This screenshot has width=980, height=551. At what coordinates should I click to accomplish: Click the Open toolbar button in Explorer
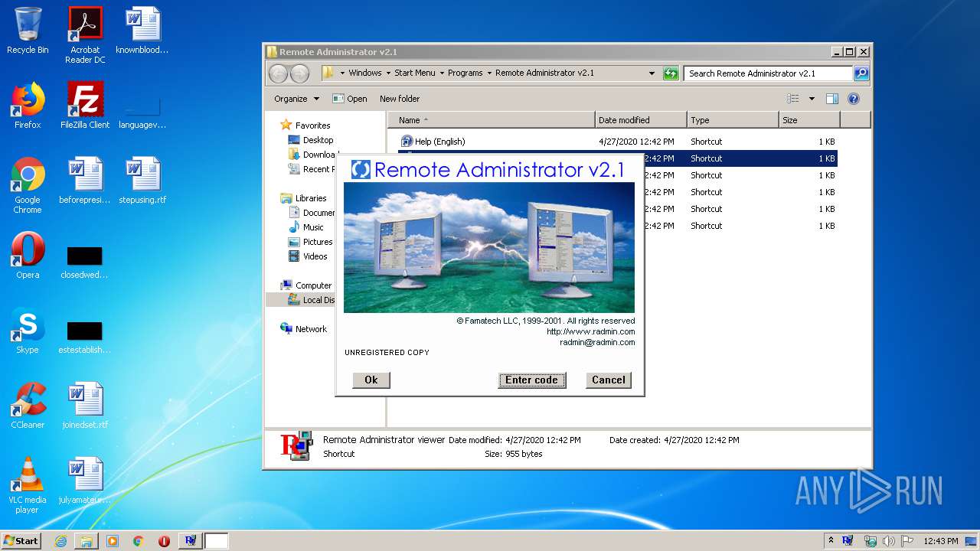pyautogui.click(x=350, y=99)
